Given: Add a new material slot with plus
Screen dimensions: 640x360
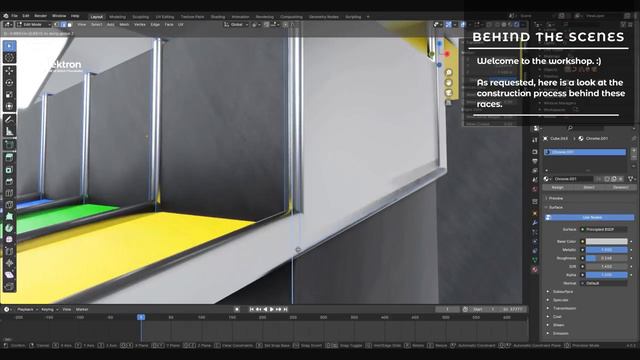Looking at the screenshot, I should click(634, 151).
